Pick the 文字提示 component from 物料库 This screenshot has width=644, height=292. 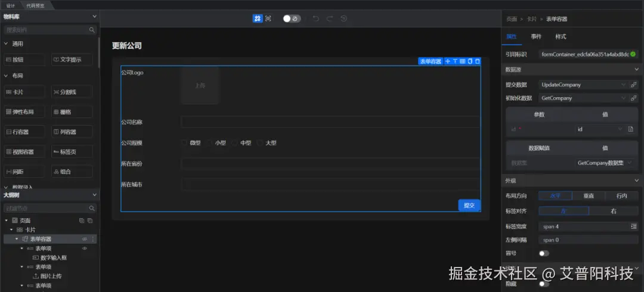tap(72, 60)
